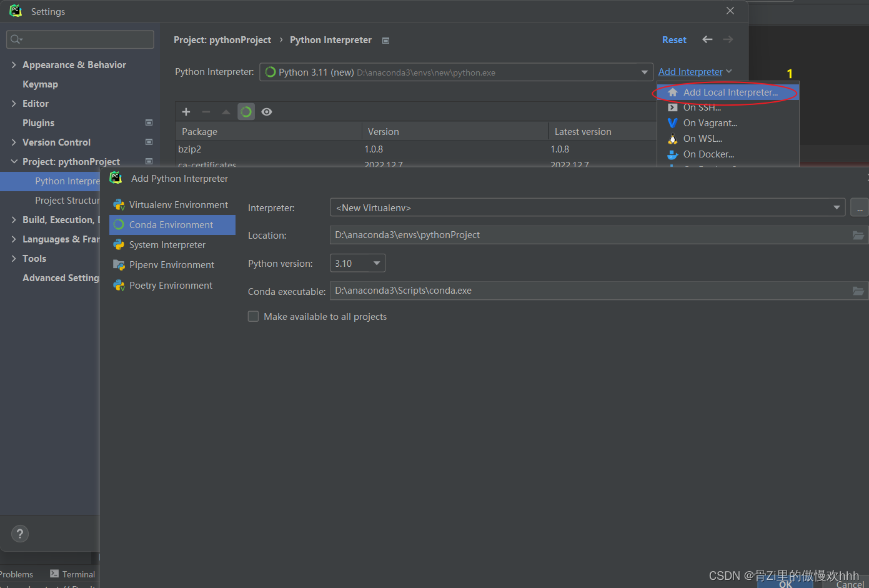Choose On WSL menu item

click(x=728, y=139)
